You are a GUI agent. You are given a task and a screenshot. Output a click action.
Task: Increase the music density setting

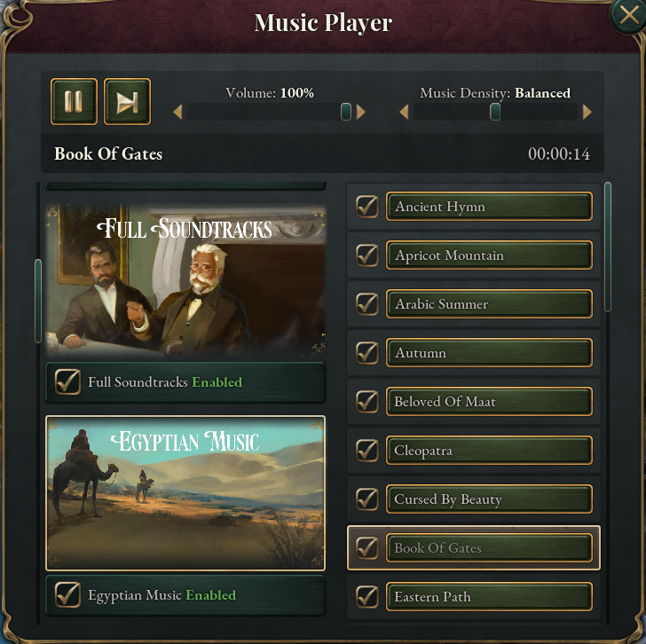[x=587, y=112]
